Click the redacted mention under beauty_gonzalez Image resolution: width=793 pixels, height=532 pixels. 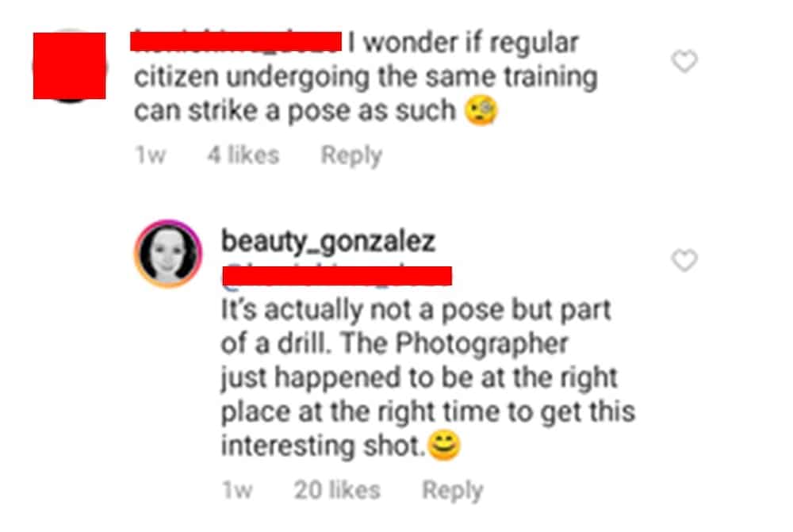click(337, 276)
